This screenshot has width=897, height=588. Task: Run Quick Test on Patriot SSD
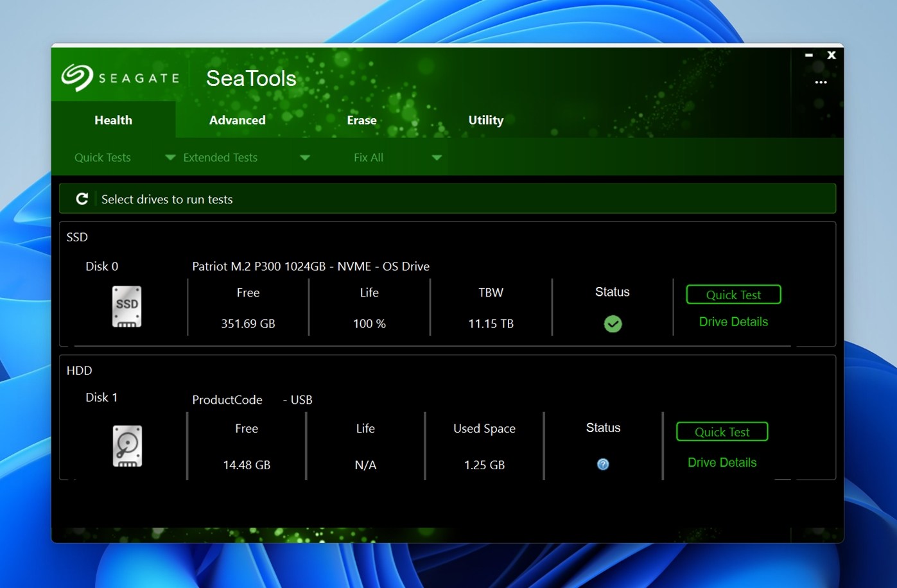(733, 295)
